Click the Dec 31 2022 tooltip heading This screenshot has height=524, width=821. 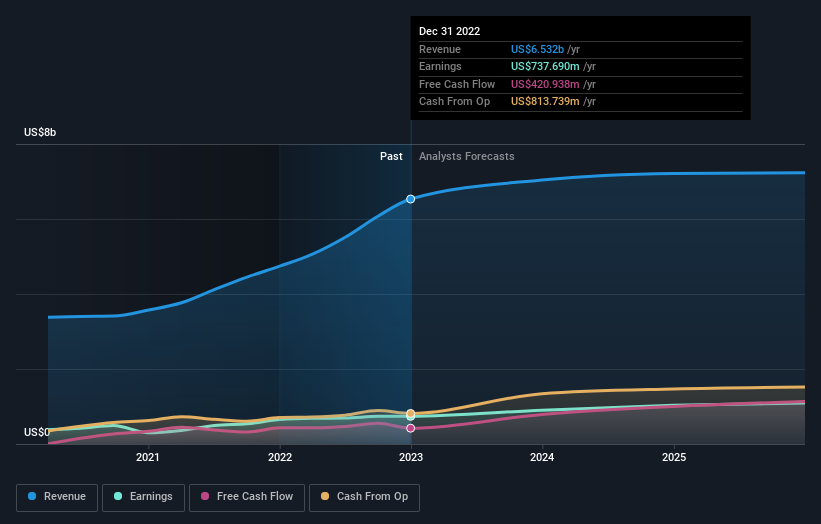[449, 31]
